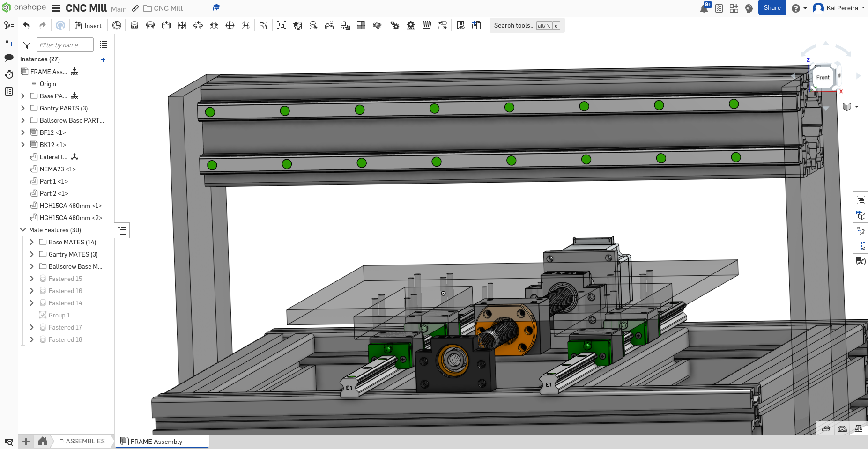Select the Fastened mate tool
The width and height of the screenshot is (868, 449).
click(135, 25)
